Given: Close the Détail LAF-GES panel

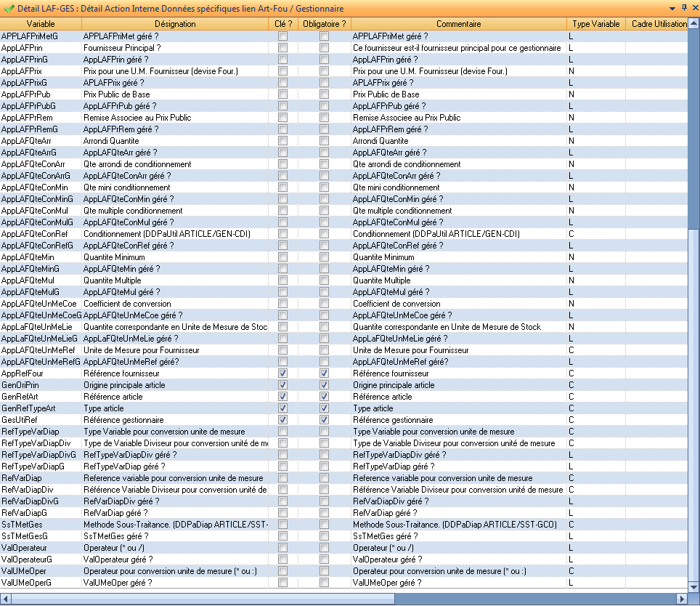Looking at the screenshot, I should pyautogui.click(x=693, y=8).
